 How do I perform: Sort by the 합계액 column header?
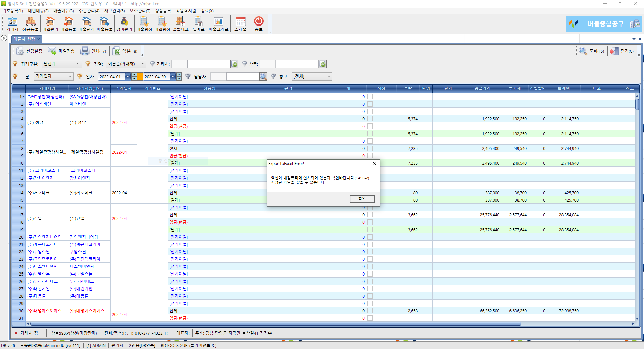click(x=563, y=88)
